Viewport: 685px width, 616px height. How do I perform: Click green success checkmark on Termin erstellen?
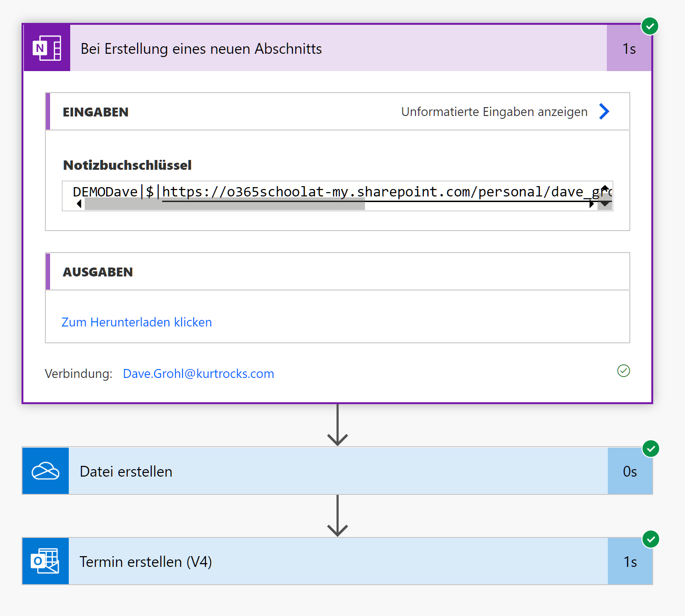(650, 539)
